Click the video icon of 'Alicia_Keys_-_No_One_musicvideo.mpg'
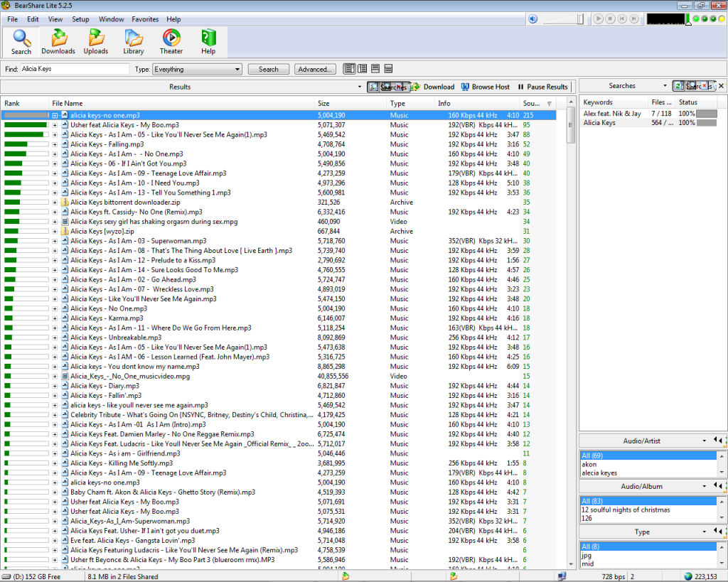Viewport: 728px width, 582px height. pyautogui.click(x=65, y=377)
